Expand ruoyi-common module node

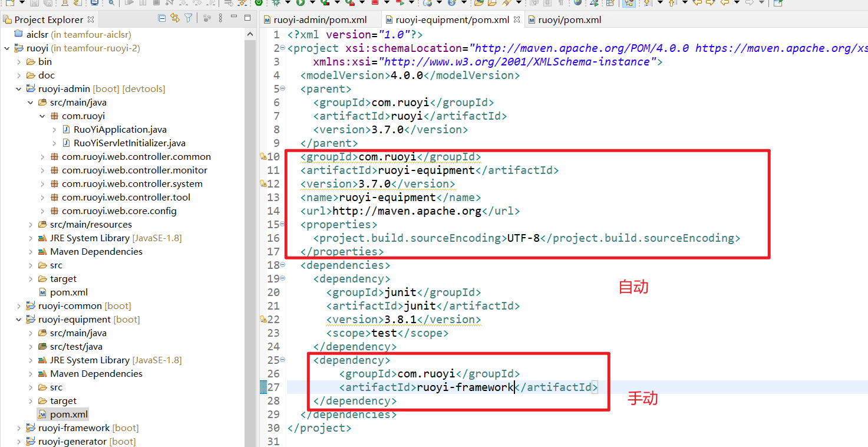pos(19,306)
